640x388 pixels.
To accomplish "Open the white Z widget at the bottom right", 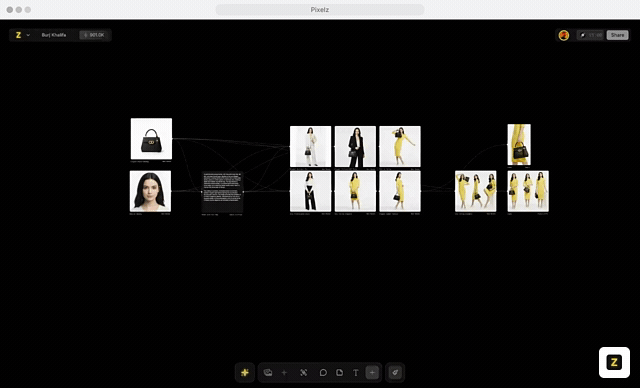I will pyautogui.click(x=614, y=362).
